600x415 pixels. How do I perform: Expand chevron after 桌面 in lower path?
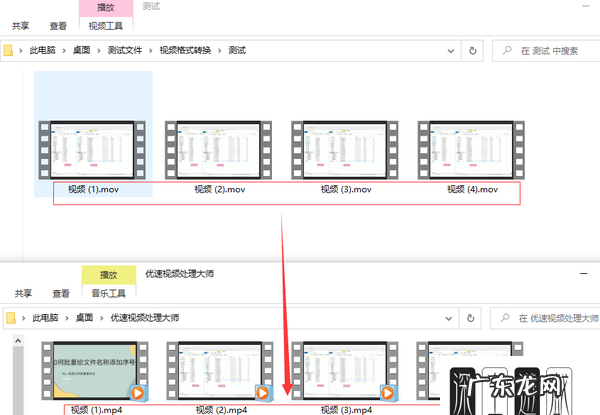coord(102,318)
